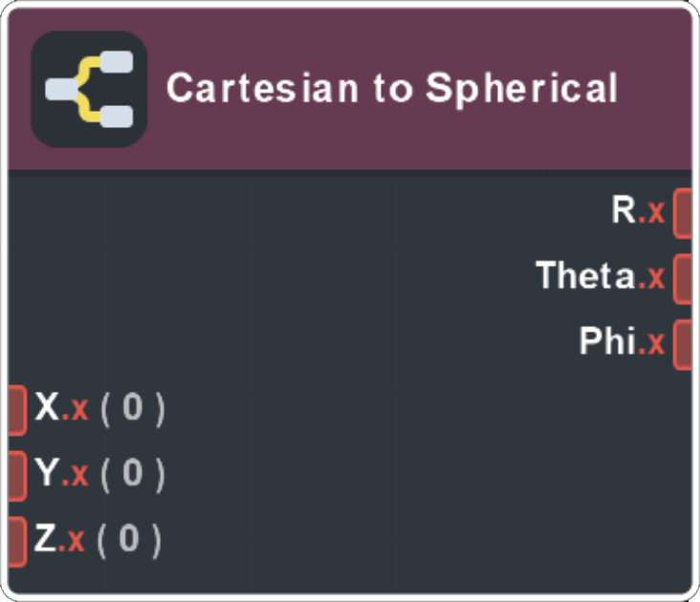This screenshot has width=700, height=602.
Task: Click the X.x input label
Action: click(61, 409)
